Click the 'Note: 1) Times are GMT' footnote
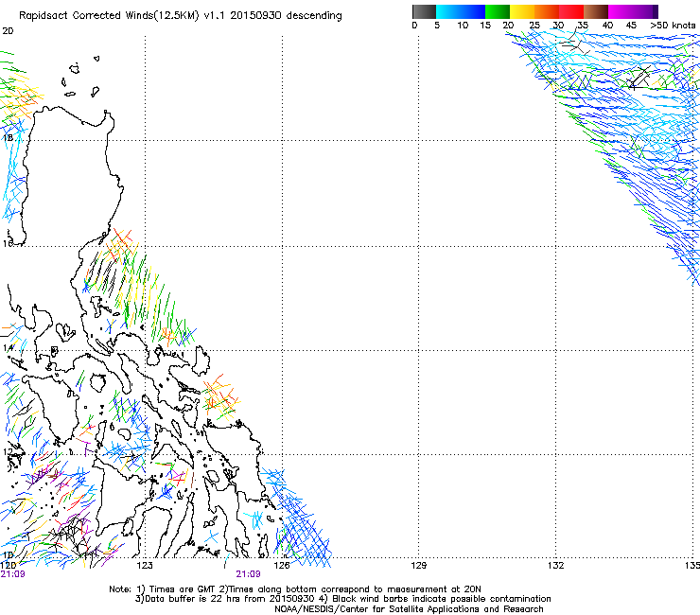Image resolution: width=700 pixels, height=615 pixels. coord(162,589)
